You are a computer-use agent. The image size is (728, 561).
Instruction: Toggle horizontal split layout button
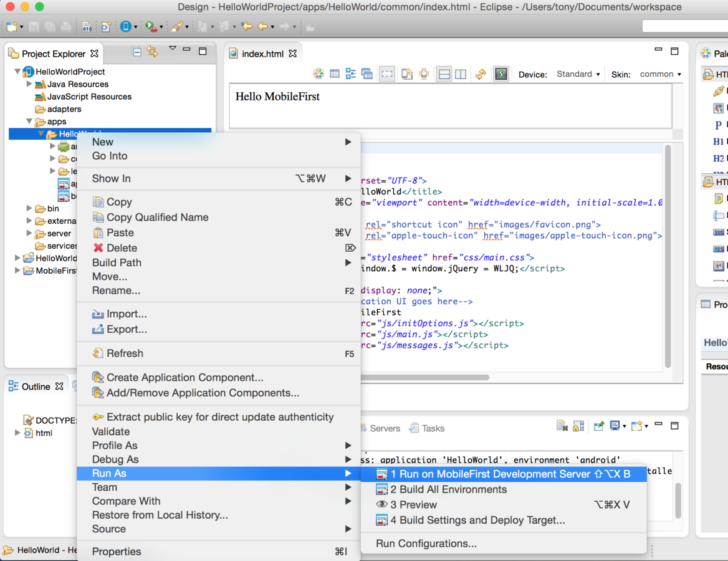(444, 74)
